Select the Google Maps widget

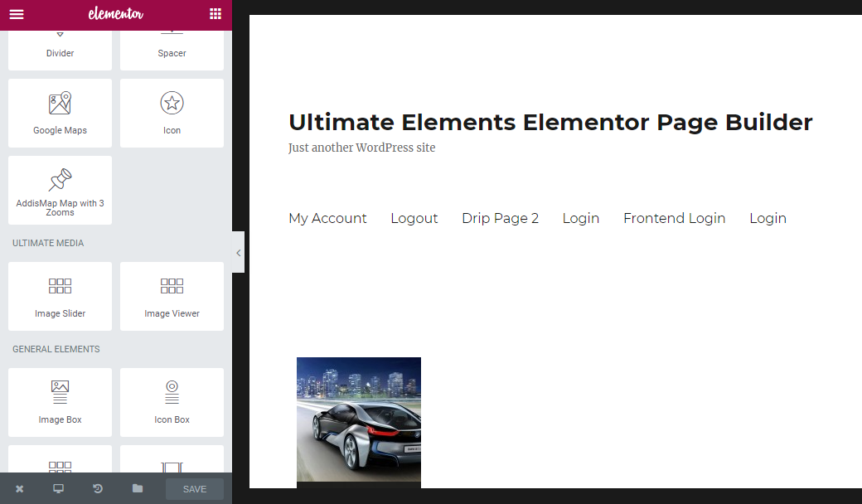[x=60, y=114]
